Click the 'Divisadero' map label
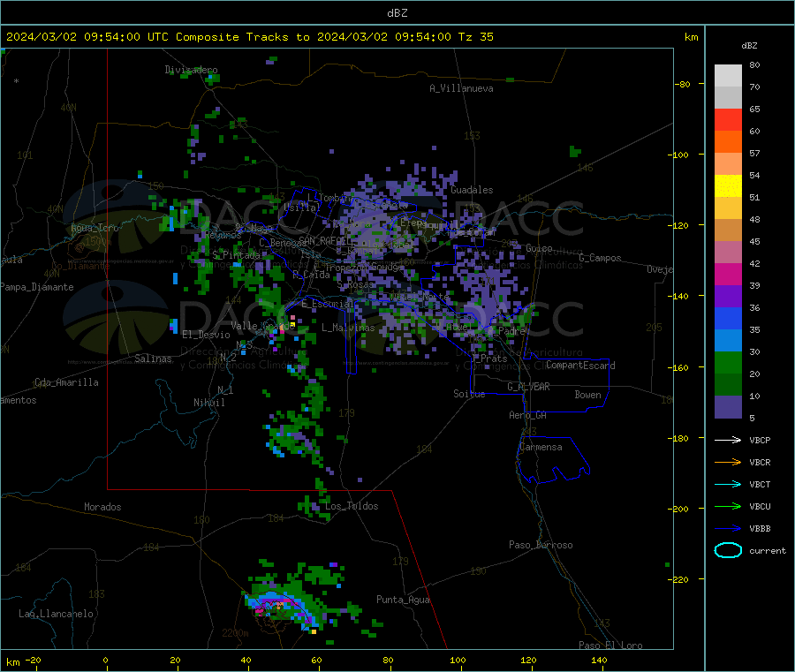795x672 pixels. [191, 70]
